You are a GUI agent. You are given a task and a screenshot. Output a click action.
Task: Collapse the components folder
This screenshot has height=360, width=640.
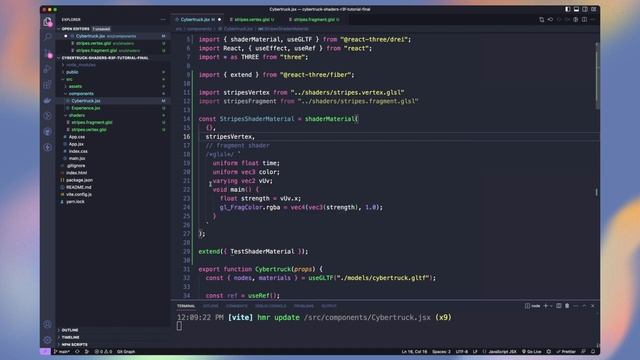pos(81,93)
